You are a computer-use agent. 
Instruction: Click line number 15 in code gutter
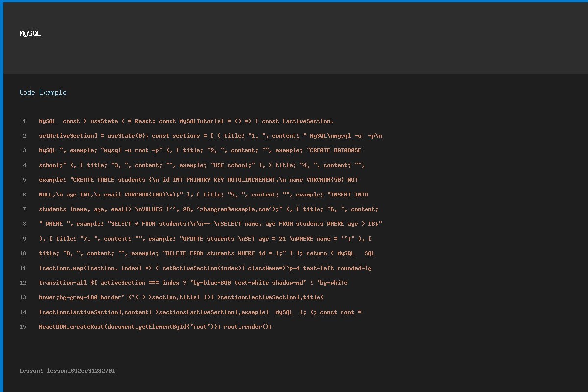(23, 327)
